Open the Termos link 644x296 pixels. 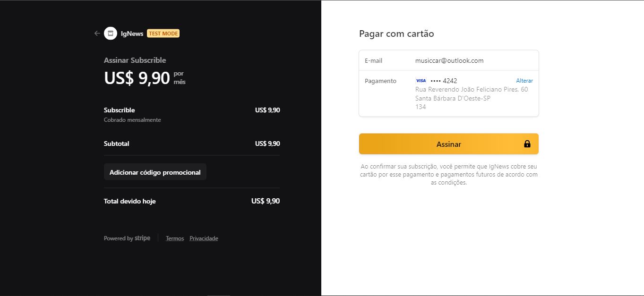pos(174,238)
